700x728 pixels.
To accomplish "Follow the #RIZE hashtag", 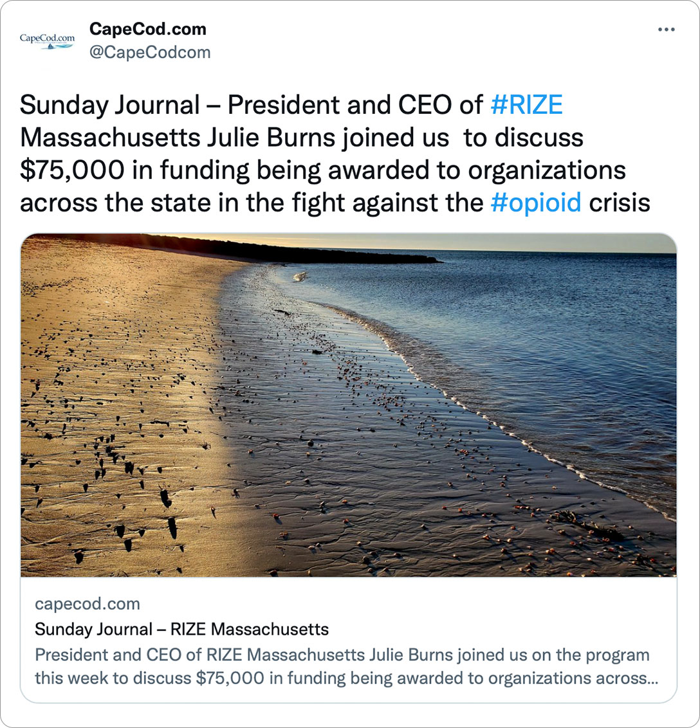I will coord(527,104).
